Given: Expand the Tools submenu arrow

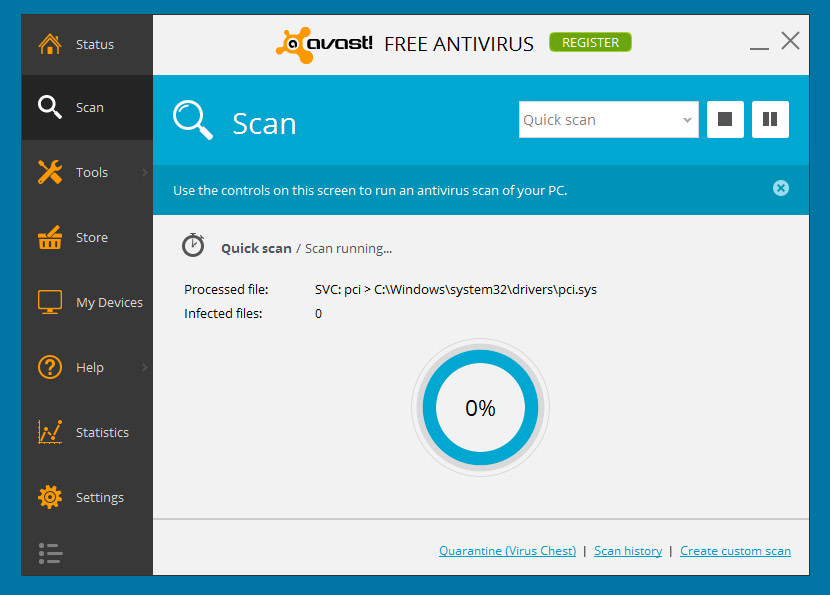Looking at the screenshot, I should (x=145, y=172).
